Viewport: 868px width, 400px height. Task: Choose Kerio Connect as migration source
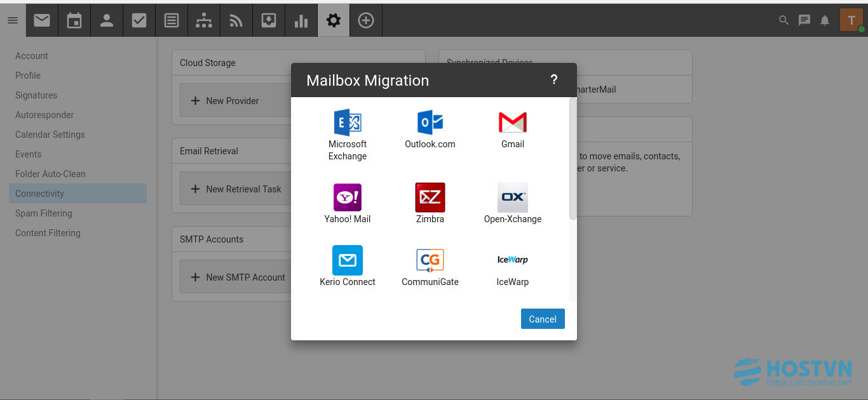click(348, 266)
